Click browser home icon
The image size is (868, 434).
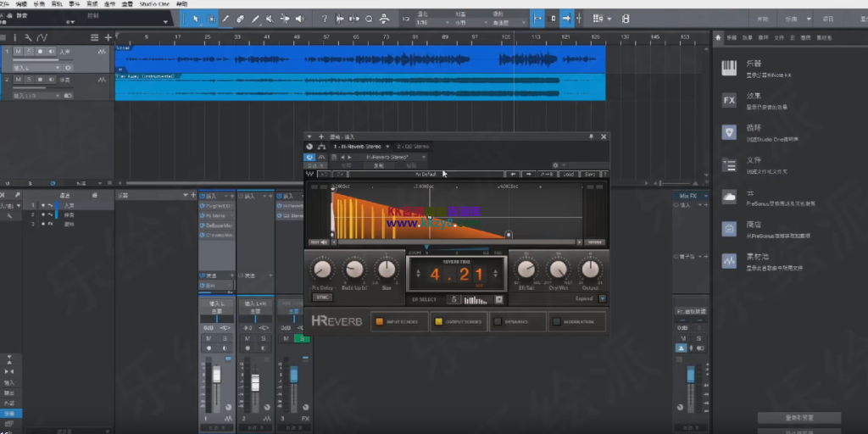click(719, 37)
